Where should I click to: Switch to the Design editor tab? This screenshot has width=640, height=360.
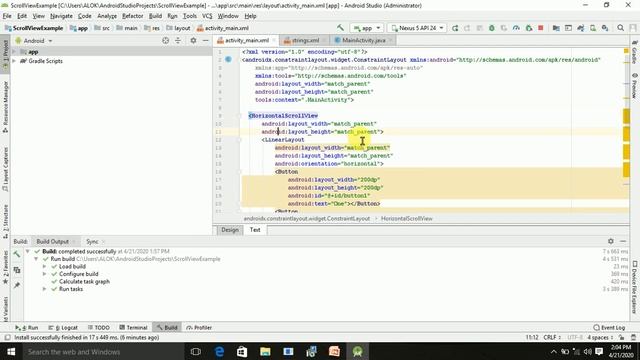[x=229, y=230]
